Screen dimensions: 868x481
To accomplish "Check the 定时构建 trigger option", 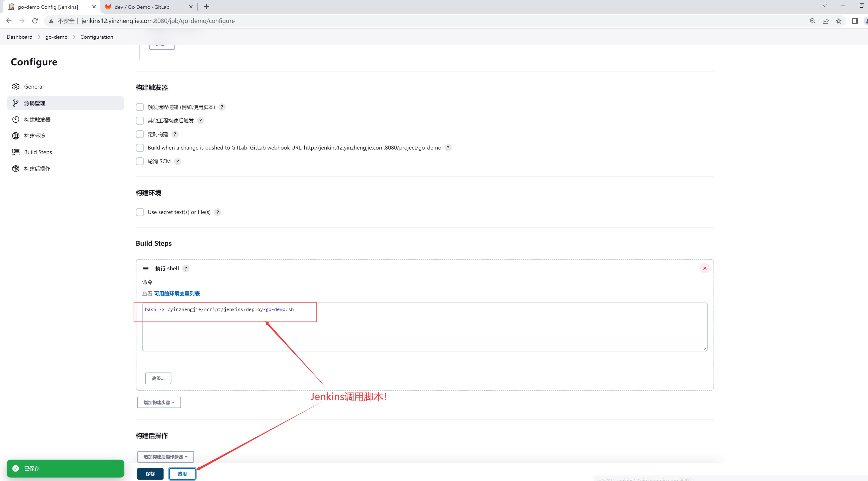I will (x=140, y=134).
